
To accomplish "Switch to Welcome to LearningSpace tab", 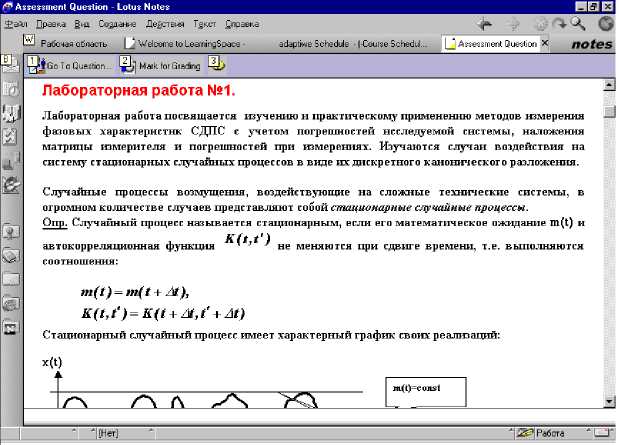I will (x=185, y=43).
